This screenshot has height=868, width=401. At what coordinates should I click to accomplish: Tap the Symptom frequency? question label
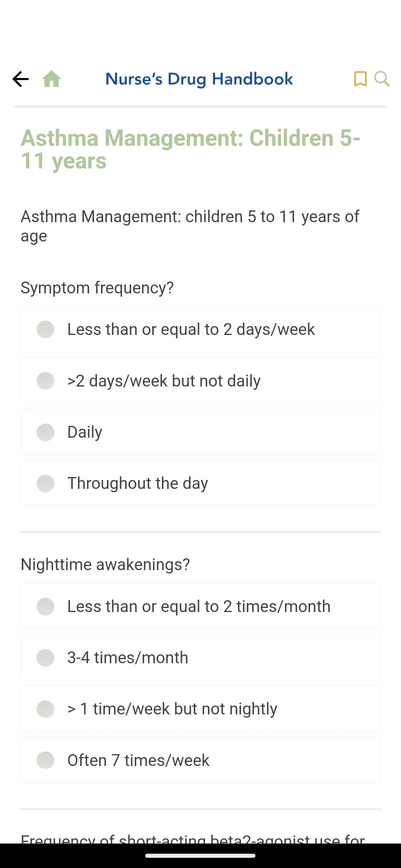(97, 288)
